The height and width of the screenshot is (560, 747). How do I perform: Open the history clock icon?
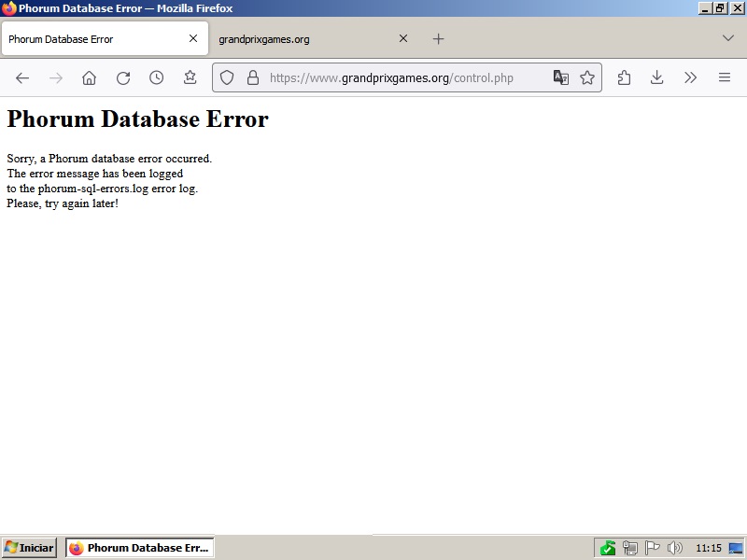[156, 77]
